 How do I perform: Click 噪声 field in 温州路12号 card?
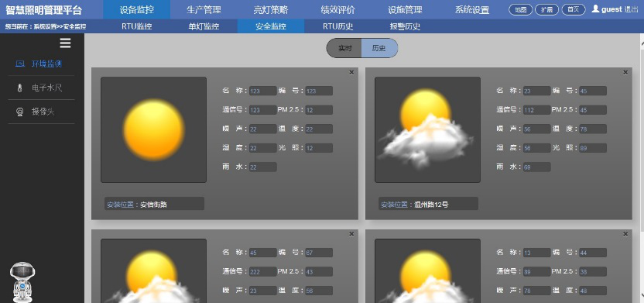537,129
